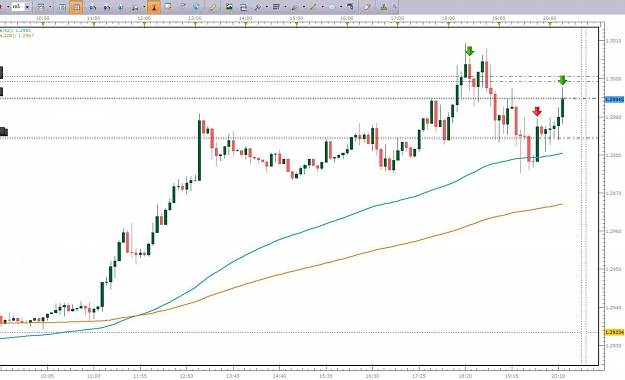Select the pink eraser tool

coord(367,7)
